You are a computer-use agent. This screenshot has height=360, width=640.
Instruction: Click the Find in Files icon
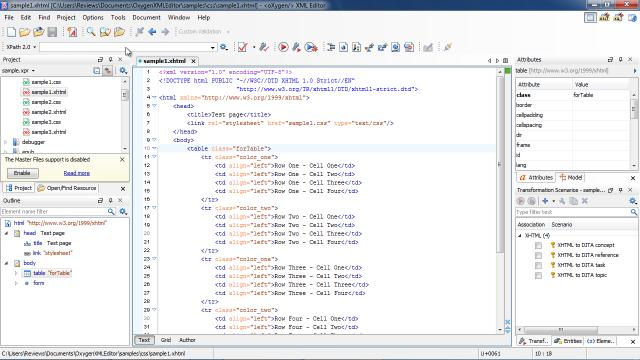point(105,32)
